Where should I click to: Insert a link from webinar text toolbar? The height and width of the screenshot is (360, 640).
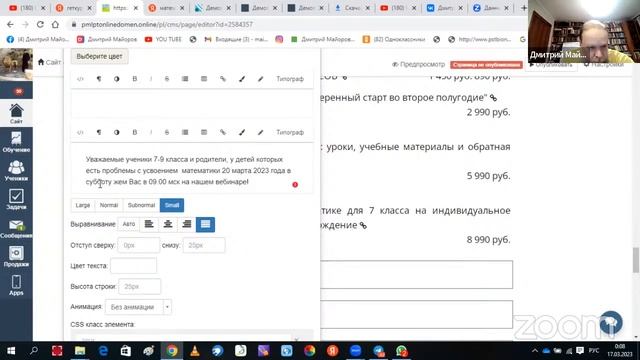223,132
